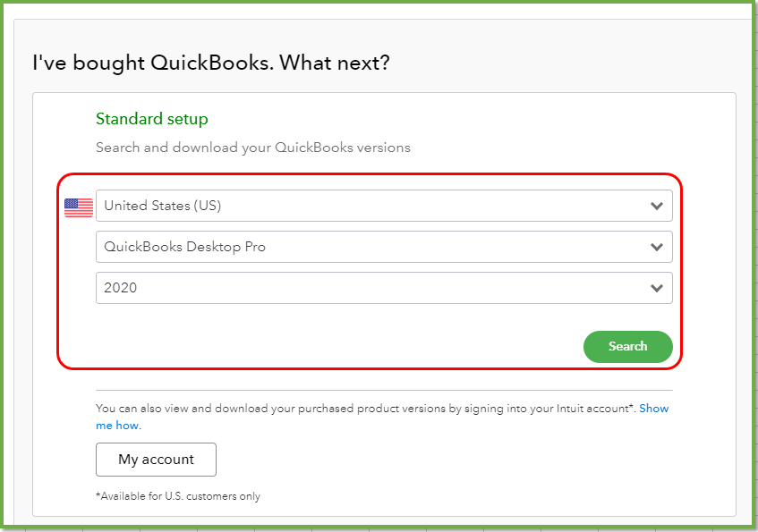Screen dimensions: 758x532
Task: Click the "Search and download your QuickBooks versions" text
Action: point(253,147)
